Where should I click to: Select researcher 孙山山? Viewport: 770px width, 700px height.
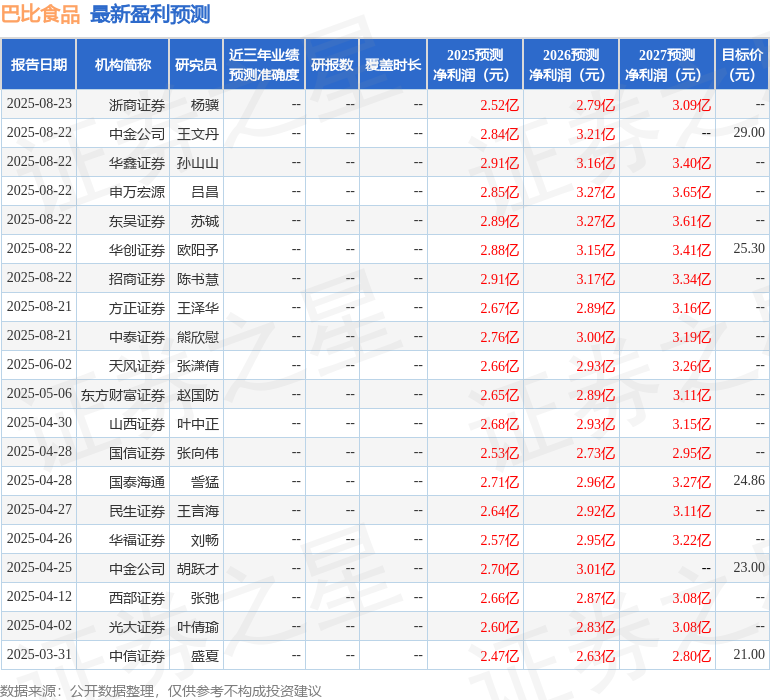tap(198, 163)
